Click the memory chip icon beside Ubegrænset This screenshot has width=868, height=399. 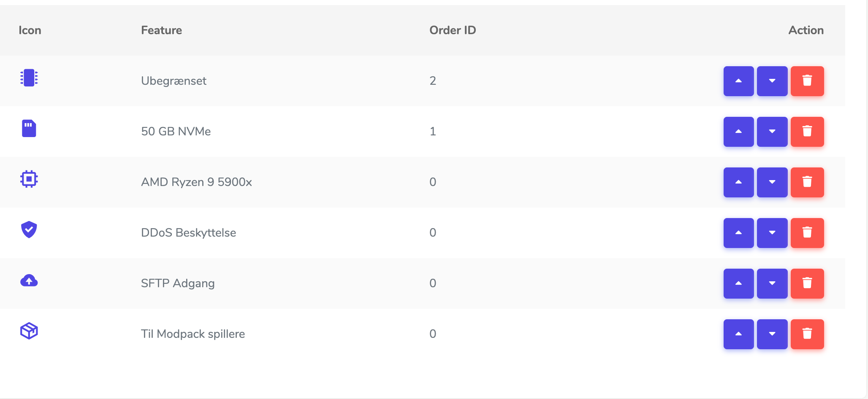[29, 78]
